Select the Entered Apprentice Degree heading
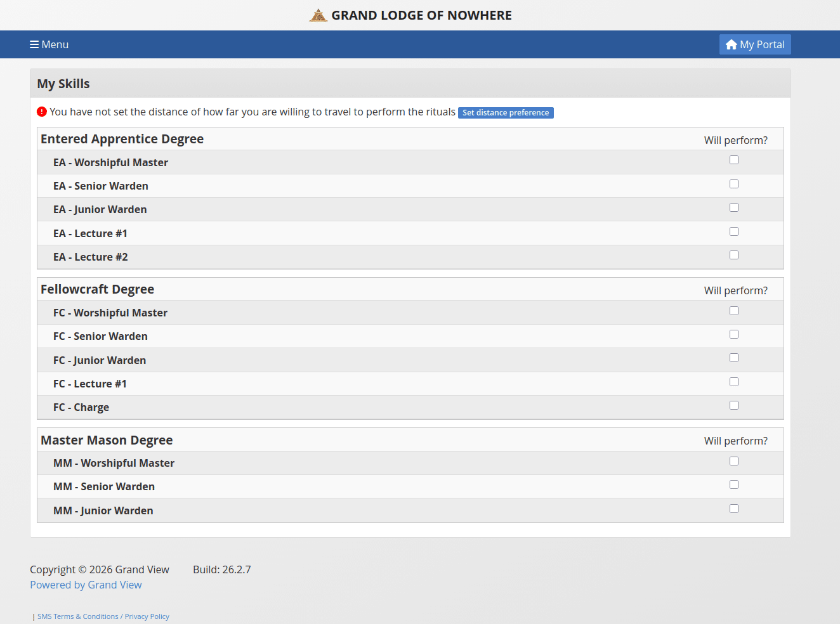Image resolution: width=840 pixels, height=624 pixels. point(122,139)
